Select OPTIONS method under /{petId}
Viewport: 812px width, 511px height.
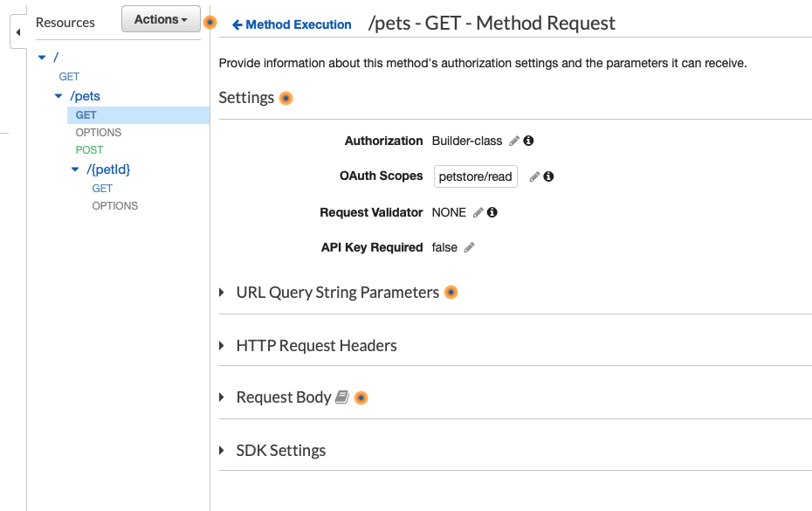click(x=115, y=206)
